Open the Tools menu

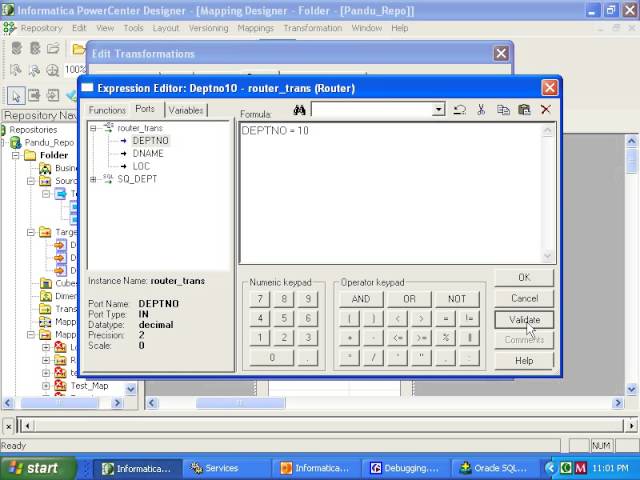pos(133,28)
